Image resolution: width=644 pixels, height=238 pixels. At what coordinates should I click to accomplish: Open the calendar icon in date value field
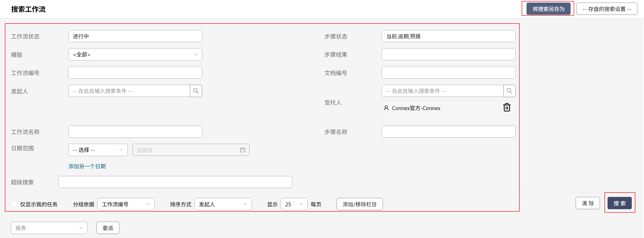click(243, 150)
